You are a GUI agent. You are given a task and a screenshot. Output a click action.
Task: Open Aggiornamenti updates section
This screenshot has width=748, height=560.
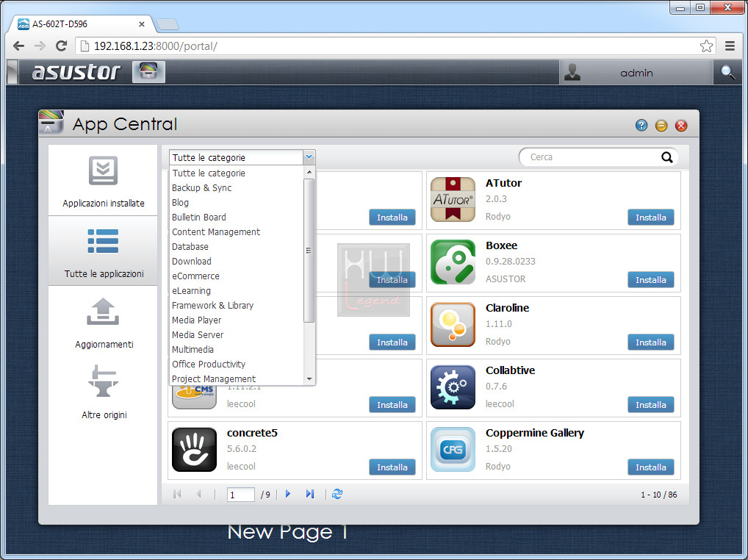click(103, 322)
